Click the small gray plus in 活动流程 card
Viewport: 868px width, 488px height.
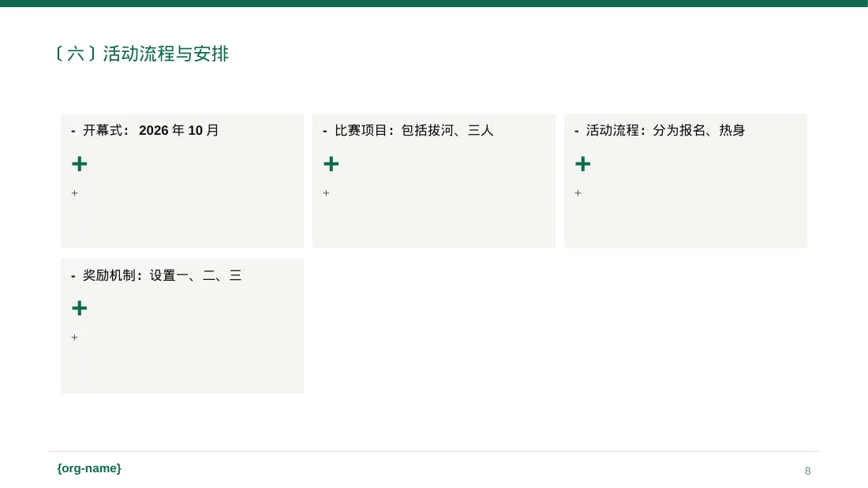click(x=578, y=193)
